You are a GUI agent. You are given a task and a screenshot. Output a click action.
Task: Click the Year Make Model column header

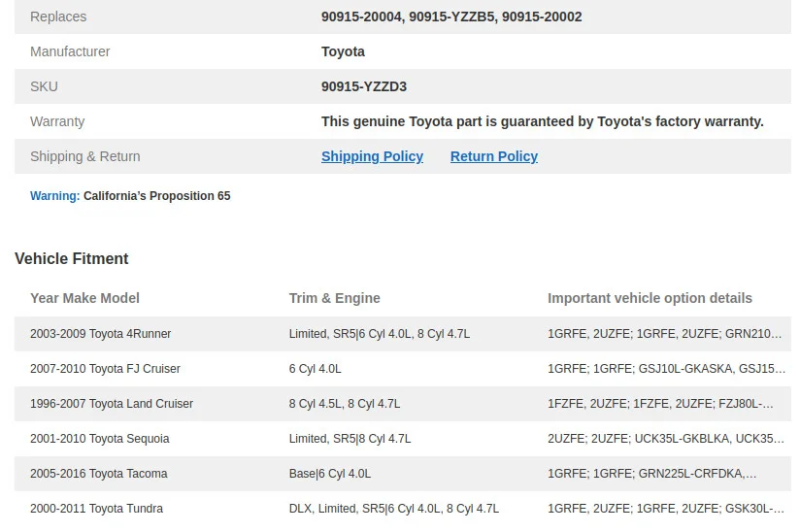click(x=84, y=298)
